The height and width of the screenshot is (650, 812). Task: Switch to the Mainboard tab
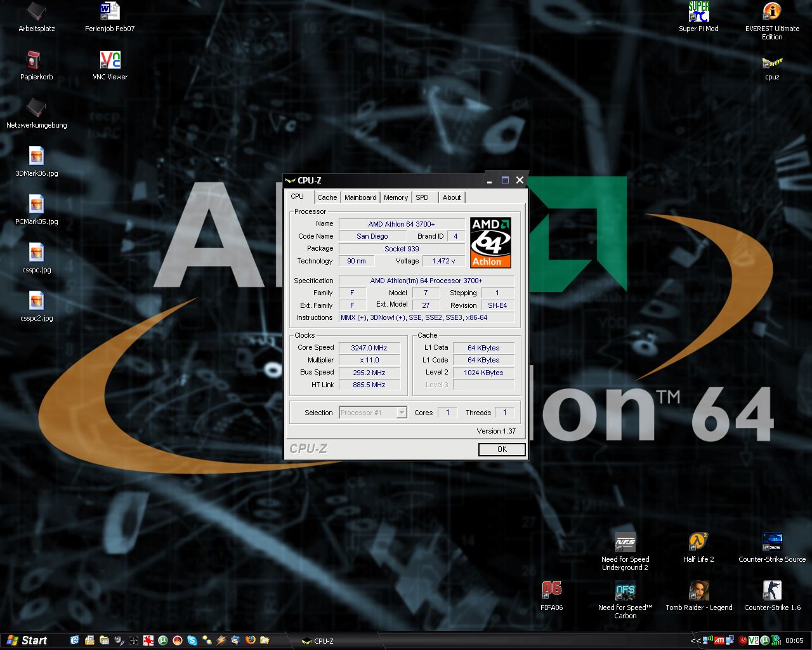coord(360,197)
